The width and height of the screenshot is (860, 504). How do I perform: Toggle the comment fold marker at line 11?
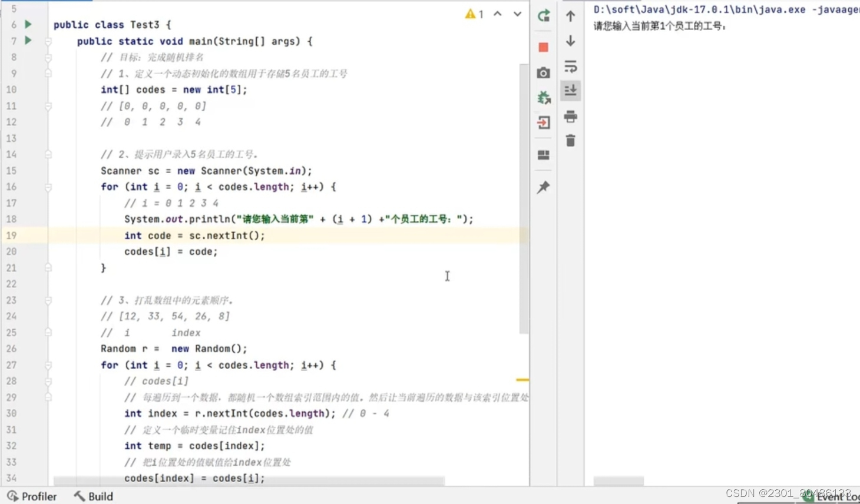click(x=48, y=106)
